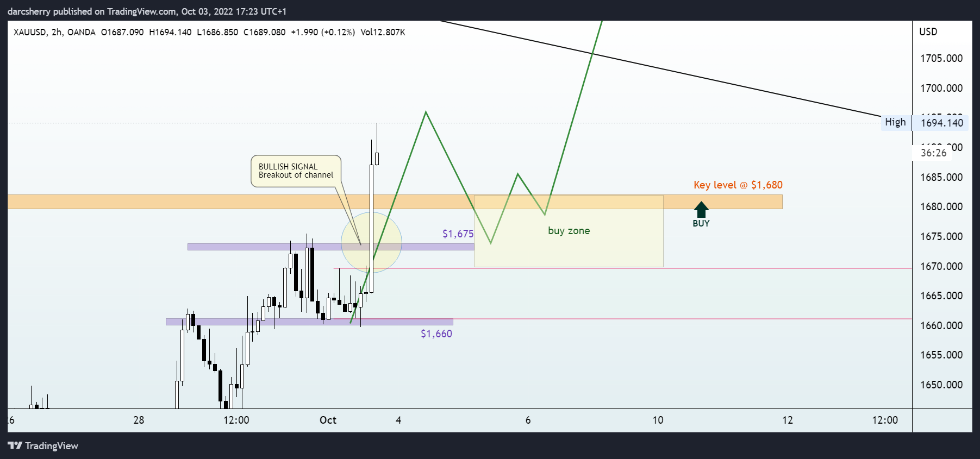Screen dimensions: 980x459
Task: Click the 1705.000 price axis value
Action: (941, 58)
